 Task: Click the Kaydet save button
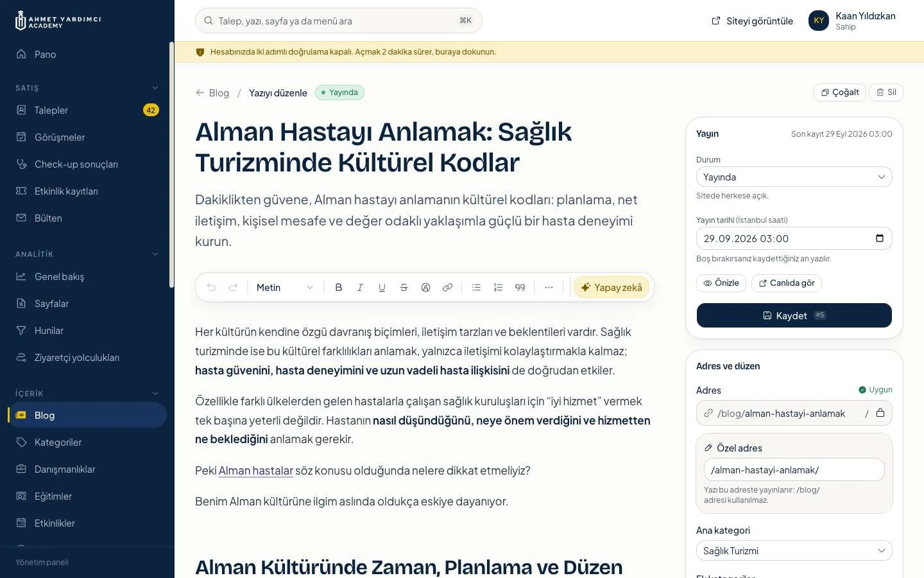tap(794, 315)
